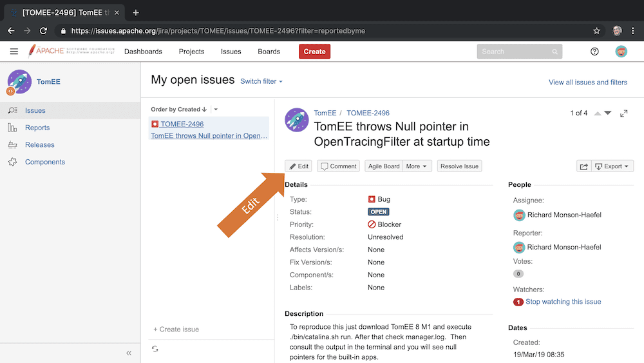This screenshot has height=363, width=644.
Task: Click the + Create issue link
Action: [x=176, y=329]
